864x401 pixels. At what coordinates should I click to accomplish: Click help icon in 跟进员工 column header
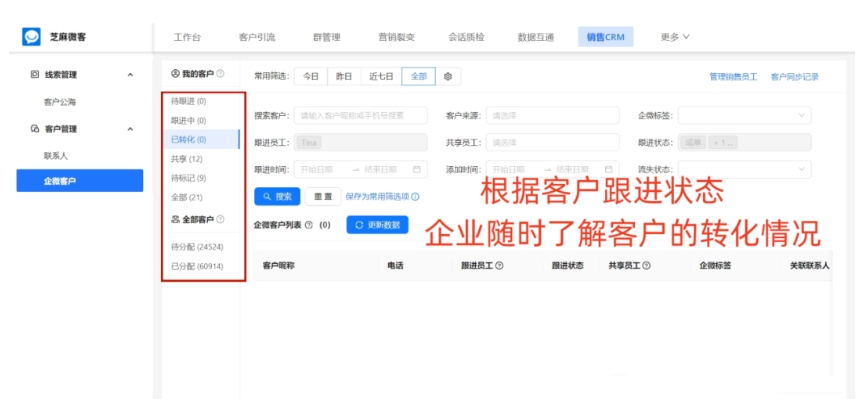point(499,265)
